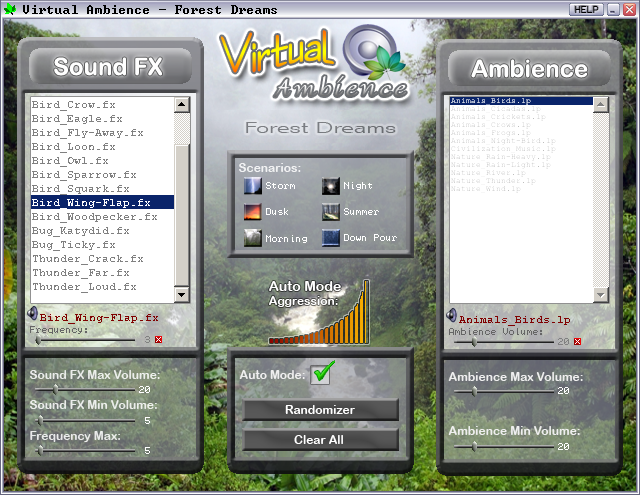Select Bird_Loon.fx in Sound FX list

[x=102, y=147]
